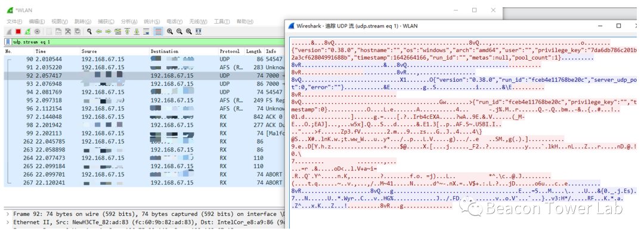Open the 分析(A) menu
This screenshot has width=644, height=235.
coord(129,22)
